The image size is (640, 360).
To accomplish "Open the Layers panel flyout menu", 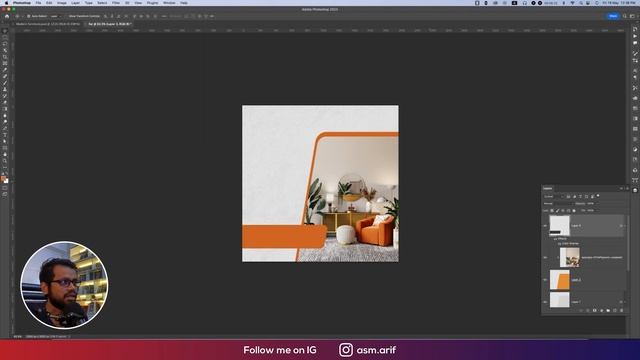I will [627, 189].
